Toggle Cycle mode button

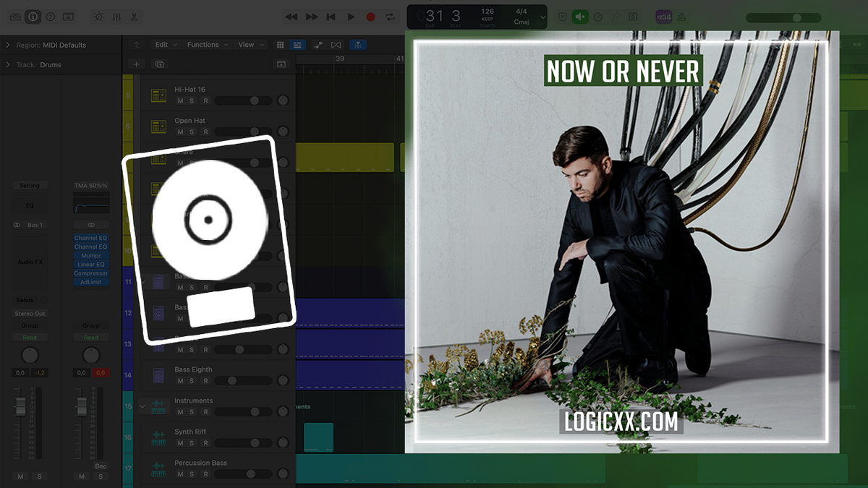coord(391,17)
